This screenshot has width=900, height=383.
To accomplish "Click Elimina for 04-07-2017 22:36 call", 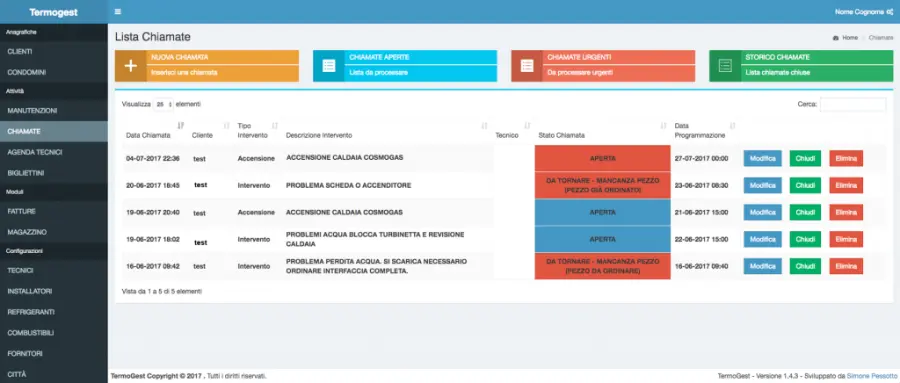I will [x=846, y=158].
